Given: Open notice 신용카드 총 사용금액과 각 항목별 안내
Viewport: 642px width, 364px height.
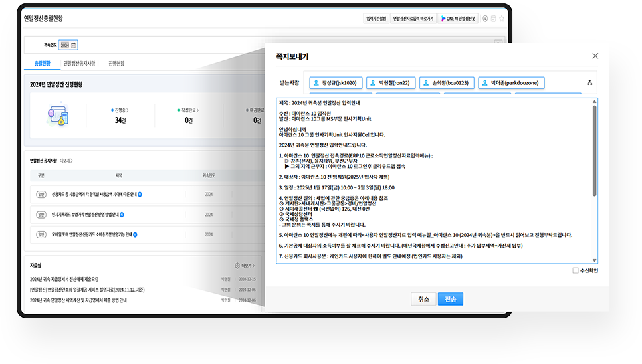Looking at the screenshot, I should coord(94,194).
